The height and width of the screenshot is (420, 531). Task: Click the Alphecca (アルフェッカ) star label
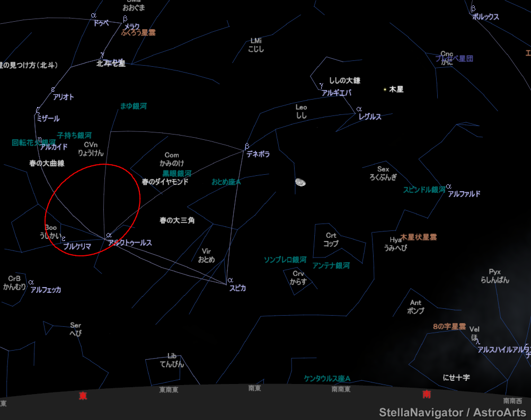[x=46, y=290]
